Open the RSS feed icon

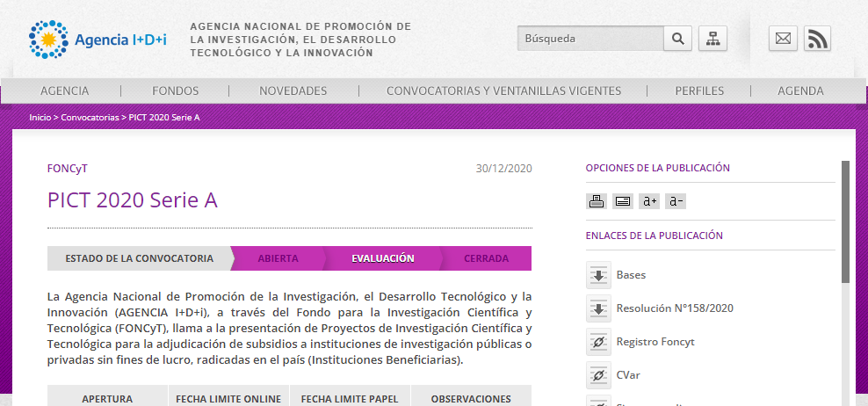click(x=818, y=39)
